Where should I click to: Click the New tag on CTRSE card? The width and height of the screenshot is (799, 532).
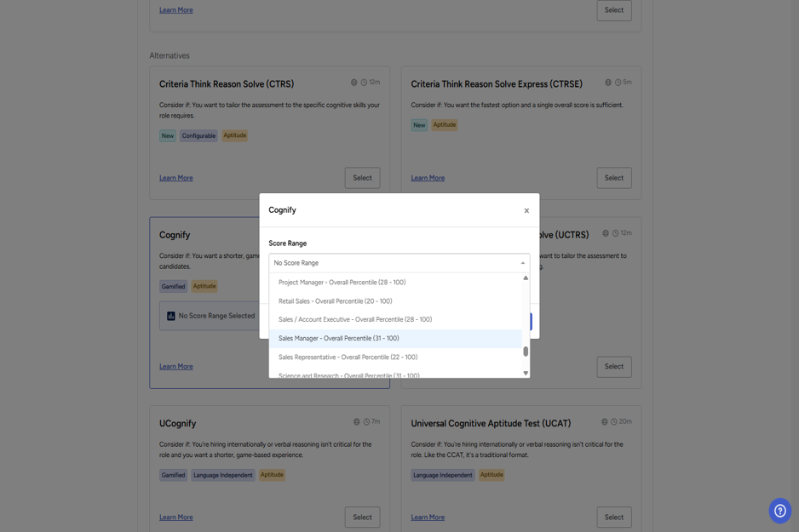tap(419, 125)
